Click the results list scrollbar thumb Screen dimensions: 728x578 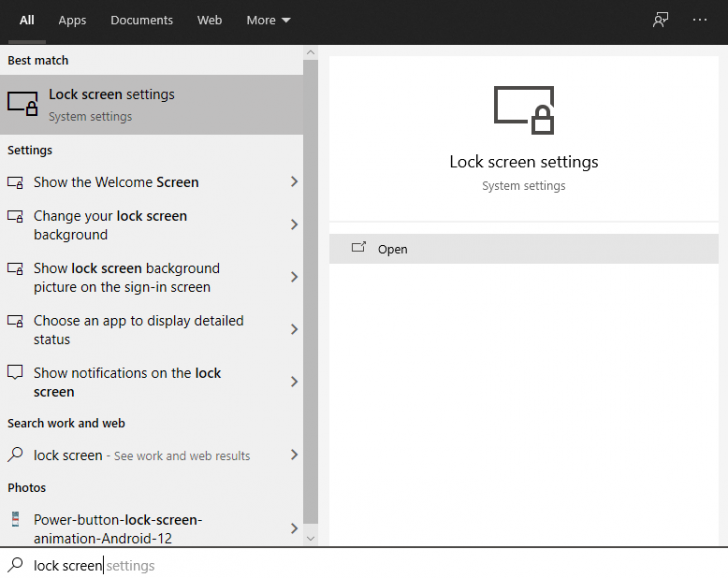[x=311, y=291]
